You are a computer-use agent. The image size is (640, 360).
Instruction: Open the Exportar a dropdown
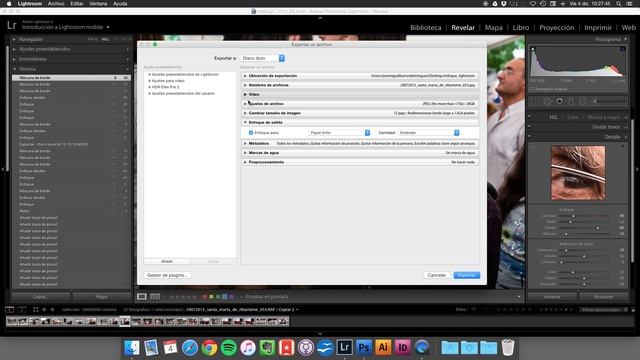(x=263, y=58)
